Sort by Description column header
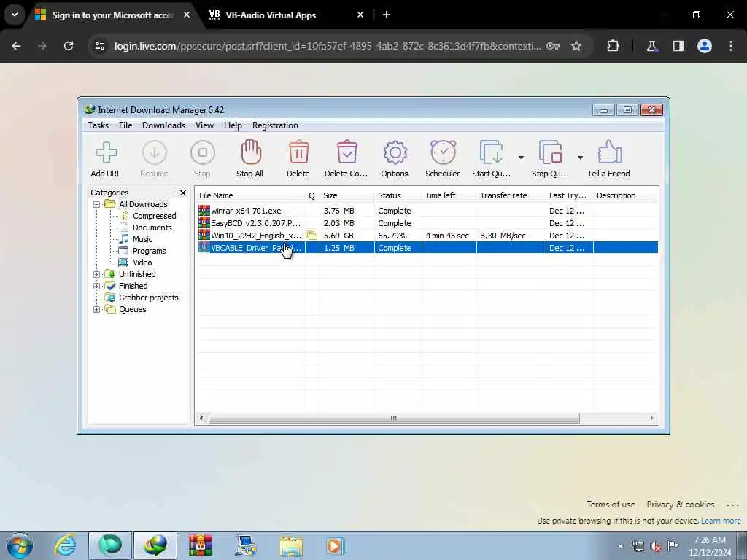Screen dimensions: 747x560 click(x=625, y=195)
